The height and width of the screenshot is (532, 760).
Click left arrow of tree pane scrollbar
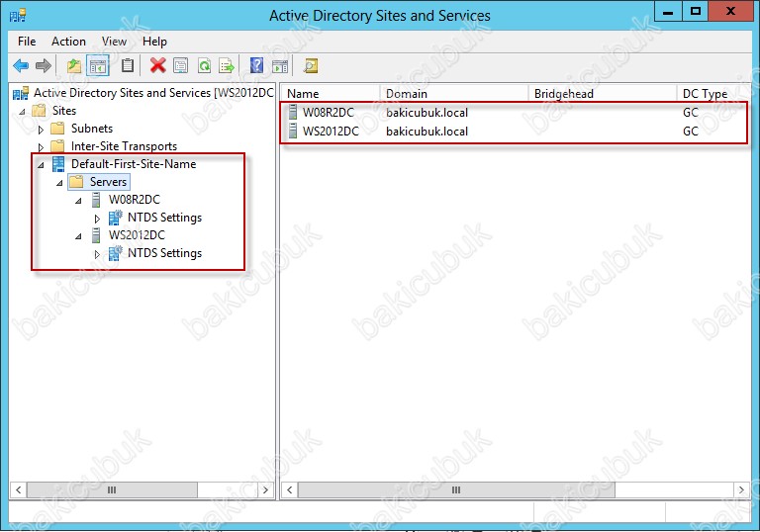[x=19, y=489]
